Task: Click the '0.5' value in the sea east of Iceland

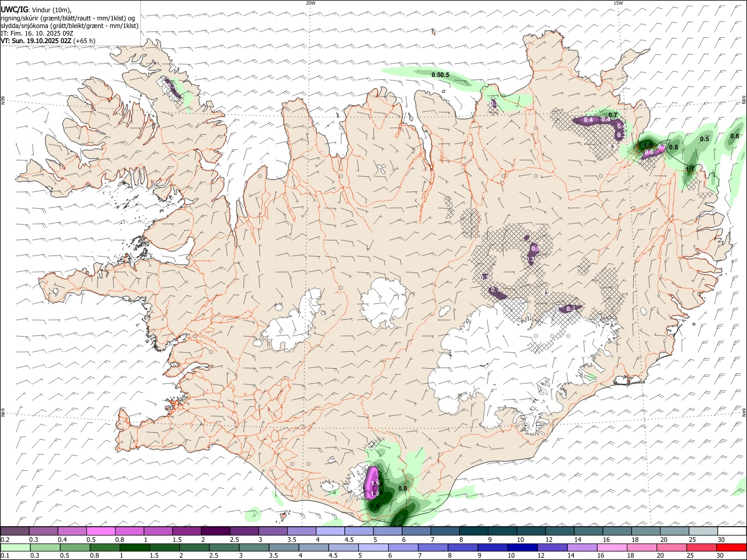Action: [x=704, y=139]
